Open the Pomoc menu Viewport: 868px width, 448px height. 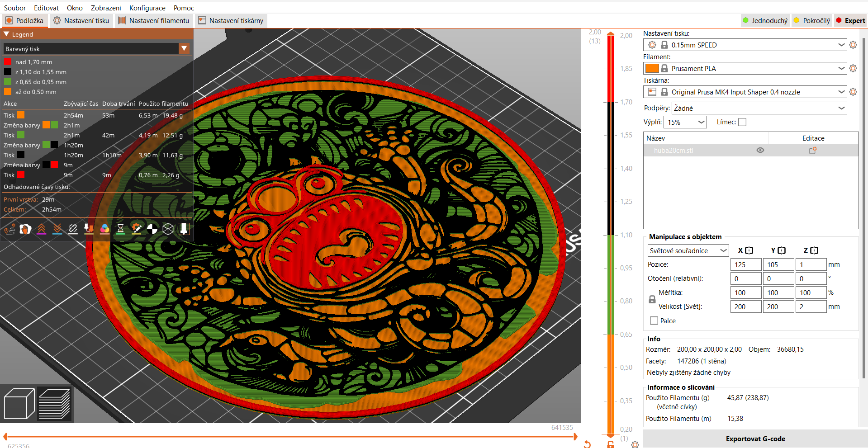pyautogui.click(x=184, y=8)
